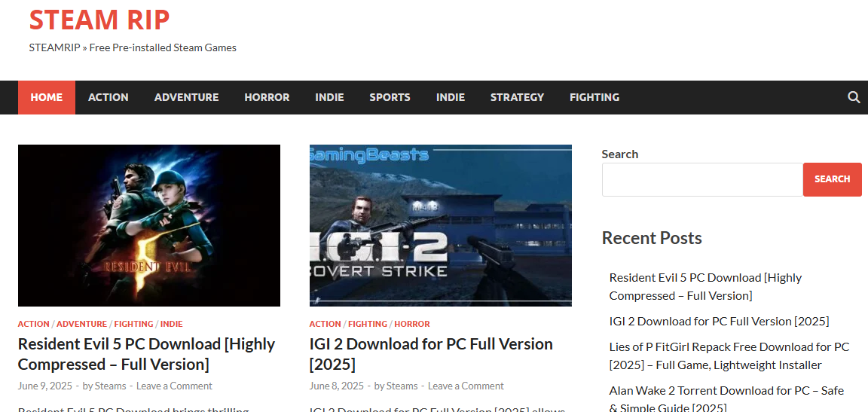Select ACTION tag under Resident Evil post

click(33, 324)
